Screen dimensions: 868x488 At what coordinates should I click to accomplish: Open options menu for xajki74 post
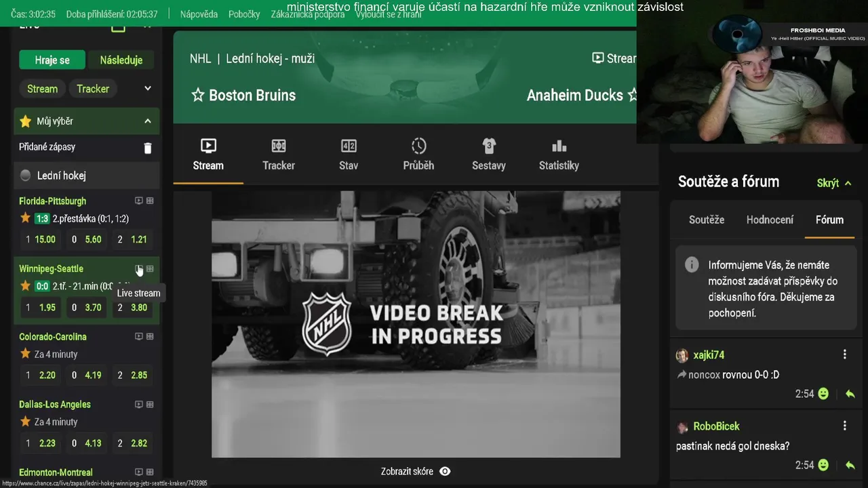(x=844, y=354)
